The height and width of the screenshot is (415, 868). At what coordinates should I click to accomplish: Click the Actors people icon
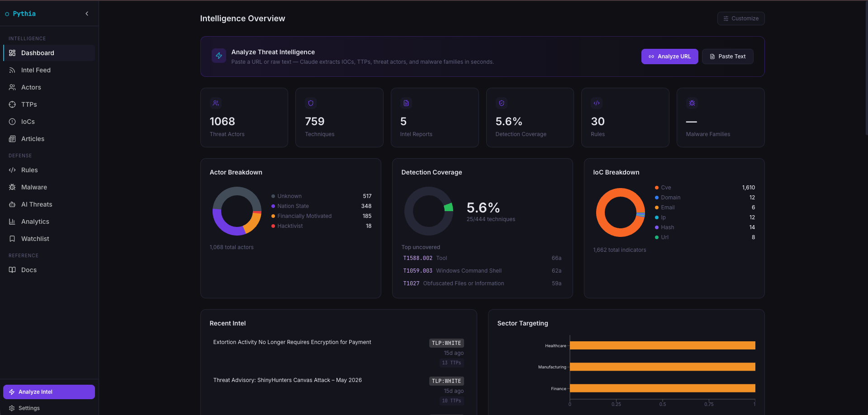(12, 87)
